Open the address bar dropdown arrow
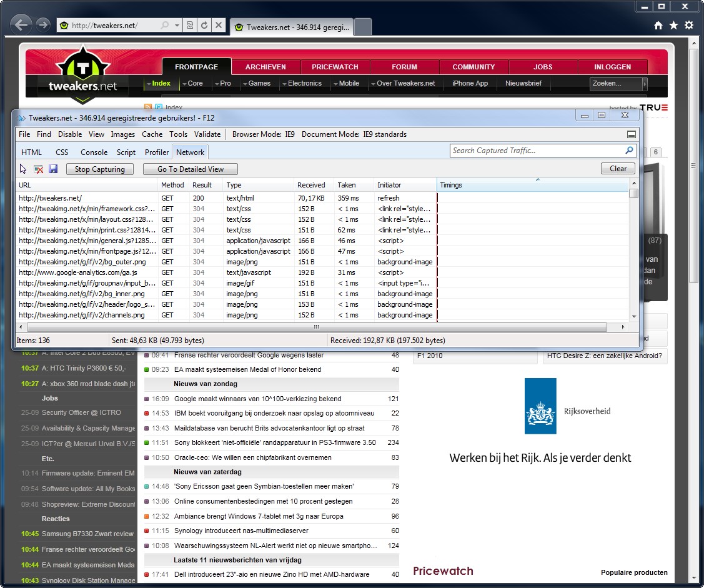 pos(177,25)
